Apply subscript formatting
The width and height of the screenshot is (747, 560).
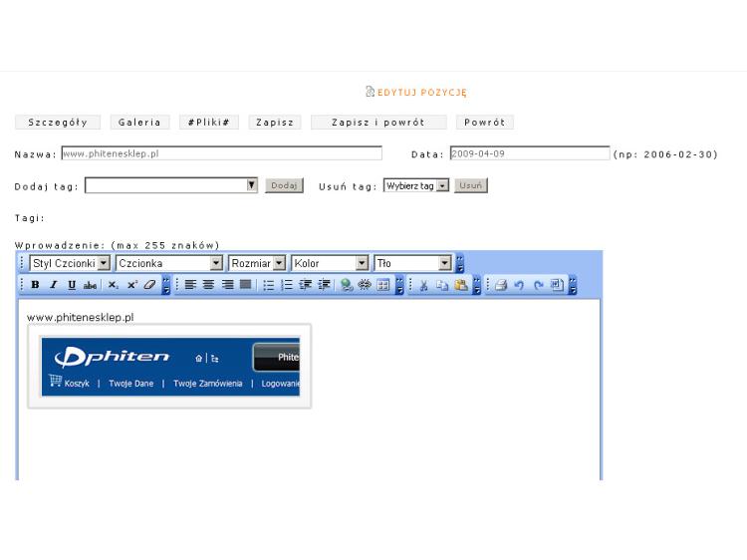pos(113,285)
